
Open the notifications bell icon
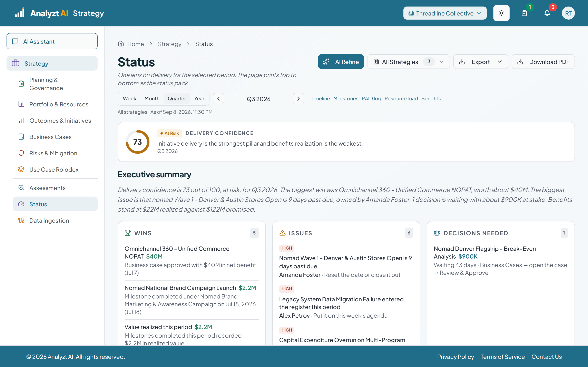pos(547,13)
